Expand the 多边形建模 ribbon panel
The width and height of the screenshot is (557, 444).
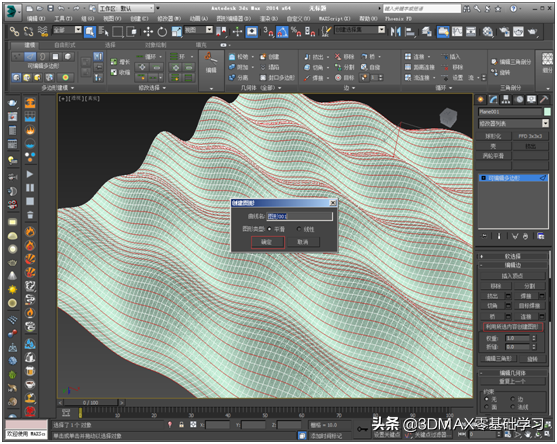tap(58, 88)
